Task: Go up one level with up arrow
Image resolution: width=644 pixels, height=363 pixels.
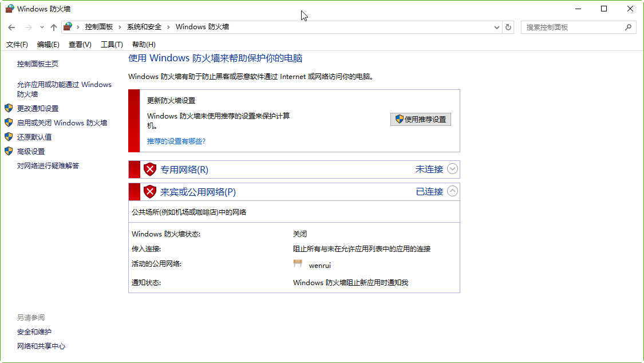Action: click(x=54, y=27)
